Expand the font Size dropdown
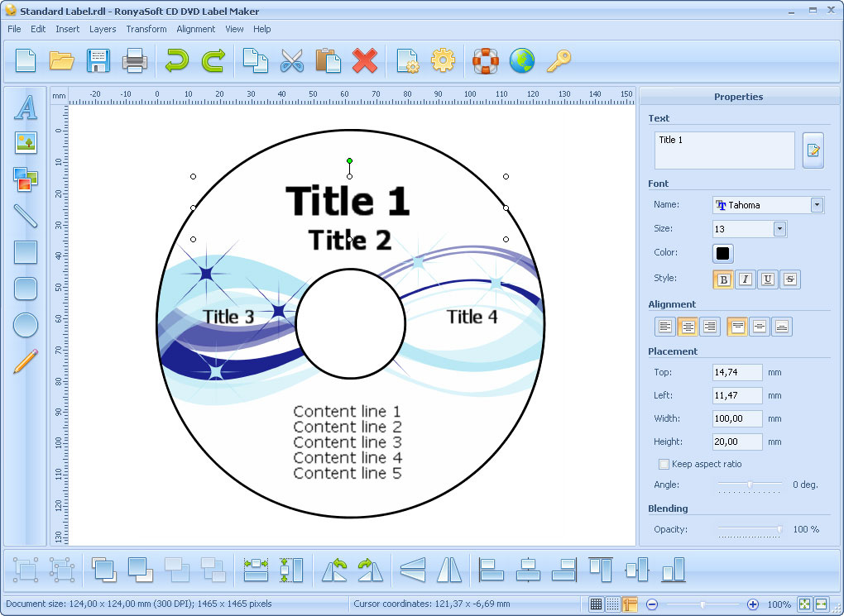Viewport: 844px width, 616px height. (x=779, y=229)
